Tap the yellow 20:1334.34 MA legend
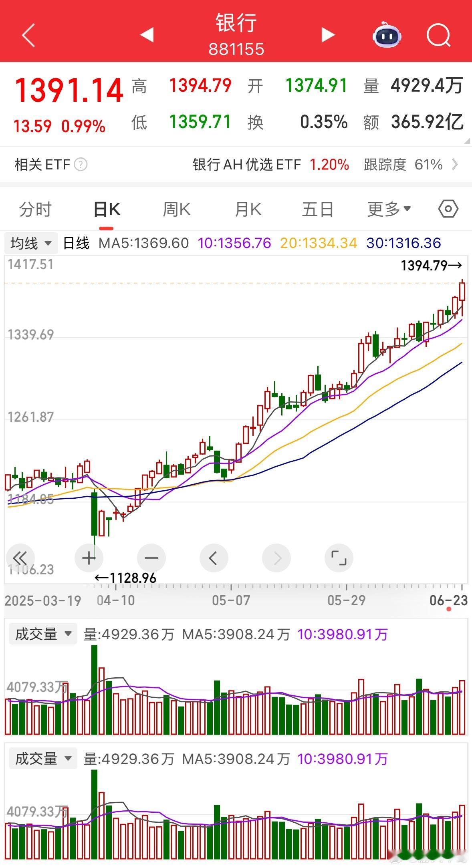The height and width of the screenshot is (868, 472). 319,243
